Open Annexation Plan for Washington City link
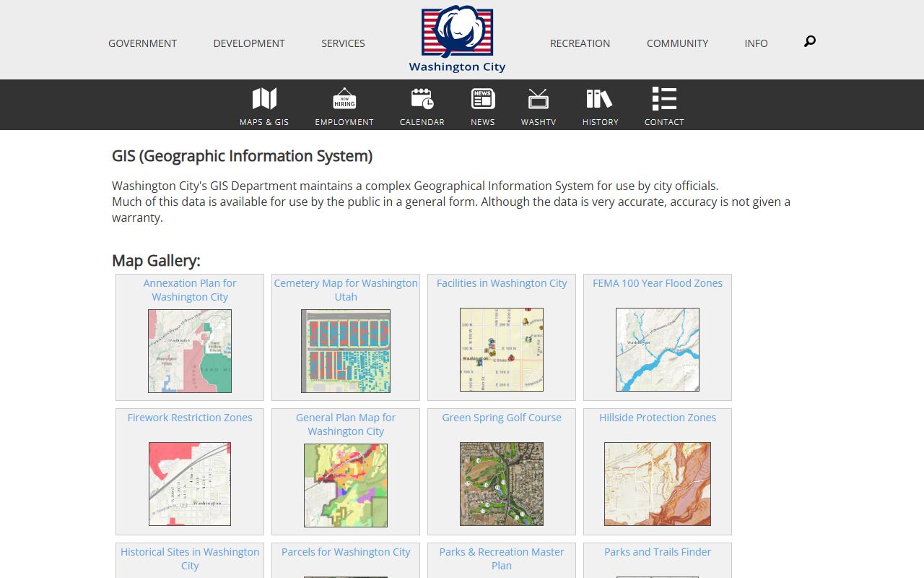924x578 pixels. coord(190,290)
